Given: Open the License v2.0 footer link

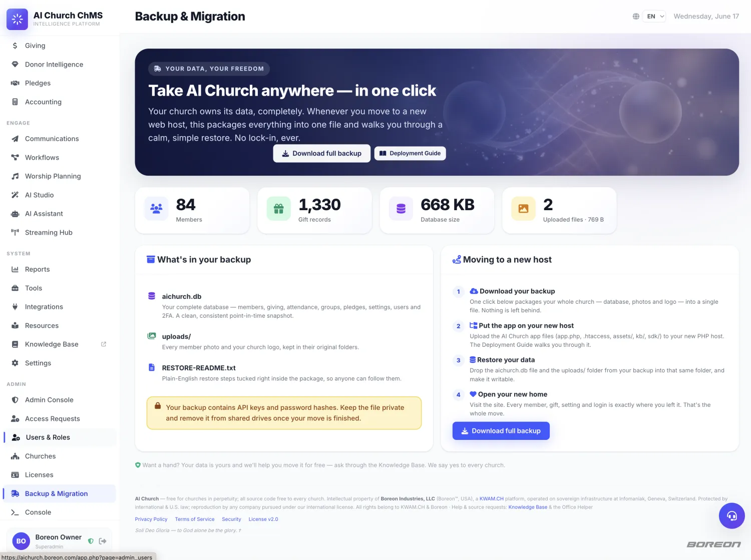Looking at the screenshot, I should click(263, 519).
